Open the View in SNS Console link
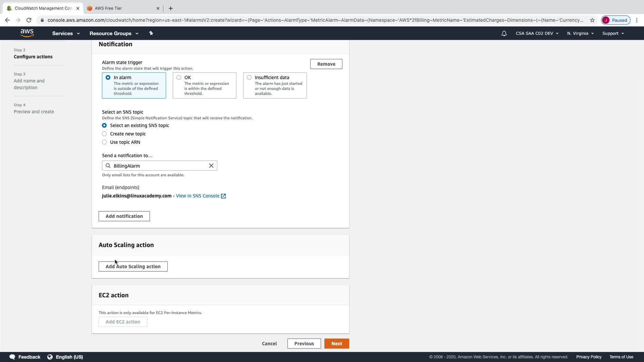 [198, 196]
